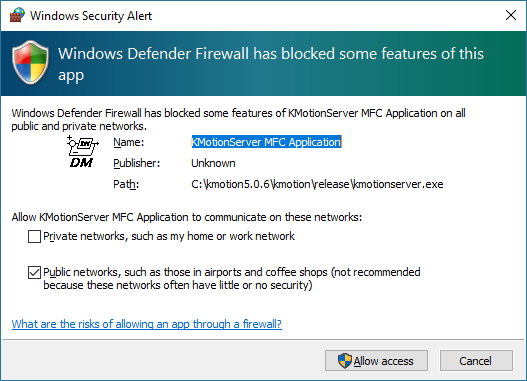Click the Name label
Viewport: 527px width, 381px height.
(129, 142)
